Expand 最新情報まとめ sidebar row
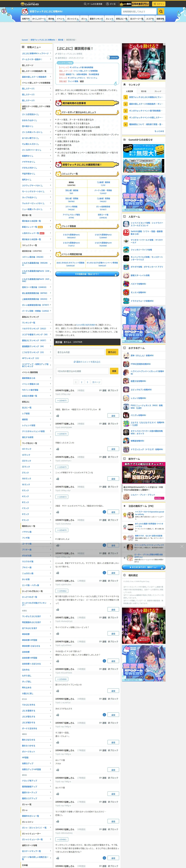This screenshot has width=186, height=868. pos(37,378)
